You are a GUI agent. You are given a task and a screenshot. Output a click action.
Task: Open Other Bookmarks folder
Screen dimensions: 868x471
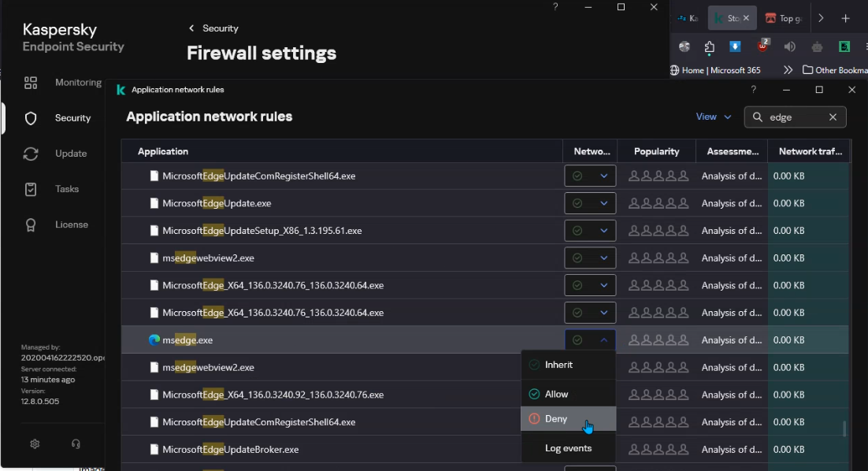836,70
